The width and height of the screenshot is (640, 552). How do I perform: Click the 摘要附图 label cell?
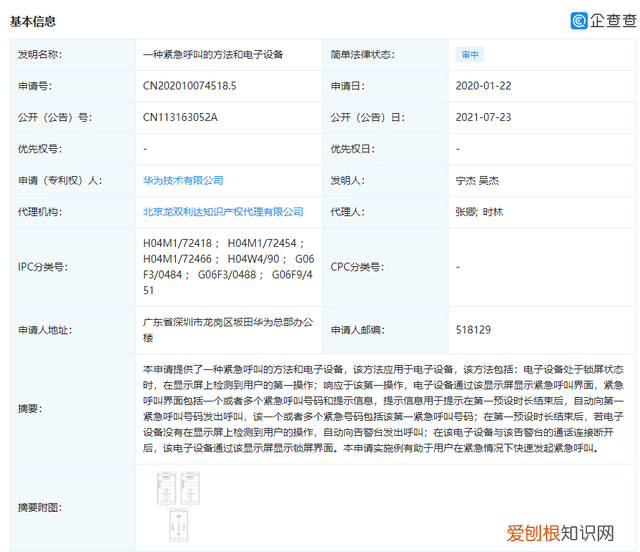(73, 507)
